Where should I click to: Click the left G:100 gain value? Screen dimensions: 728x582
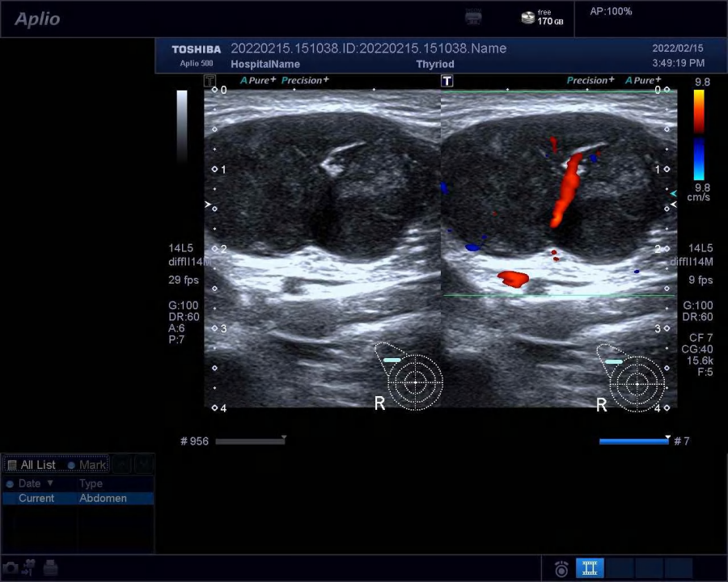183,306
